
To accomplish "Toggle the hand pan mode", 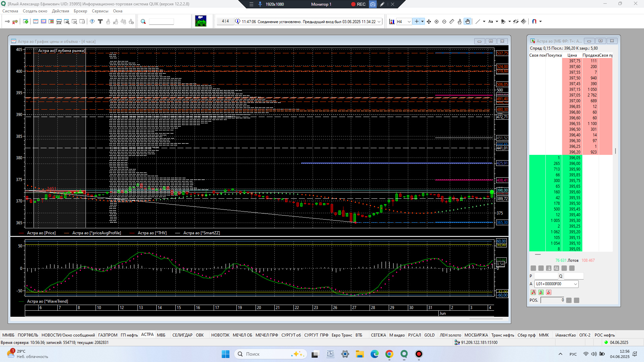I will coord(468,21).
